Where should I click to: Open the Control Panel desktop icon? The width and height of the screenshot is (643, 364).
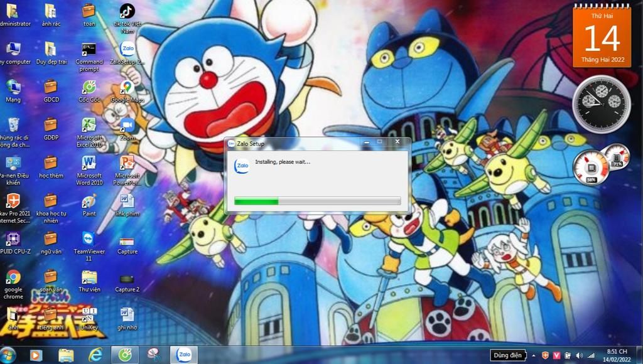pos(13,170)
